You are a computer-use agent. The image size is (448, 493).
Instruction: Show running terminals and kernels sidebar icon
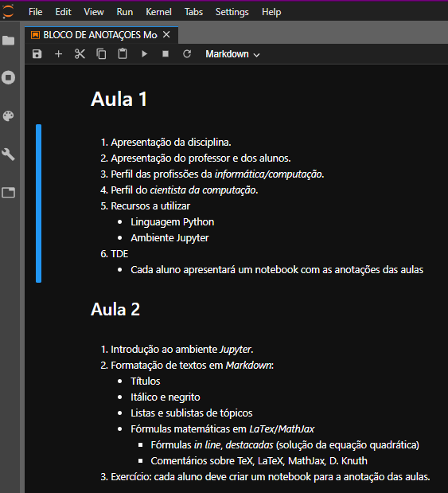(9, 77)
